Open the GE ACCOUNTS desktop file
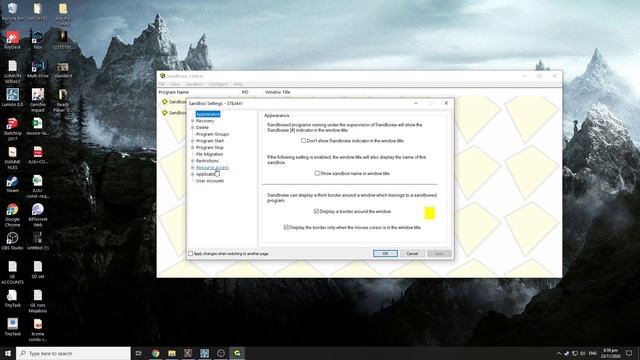The height and width of the screenshot is (360, 640). coord(12,272)
